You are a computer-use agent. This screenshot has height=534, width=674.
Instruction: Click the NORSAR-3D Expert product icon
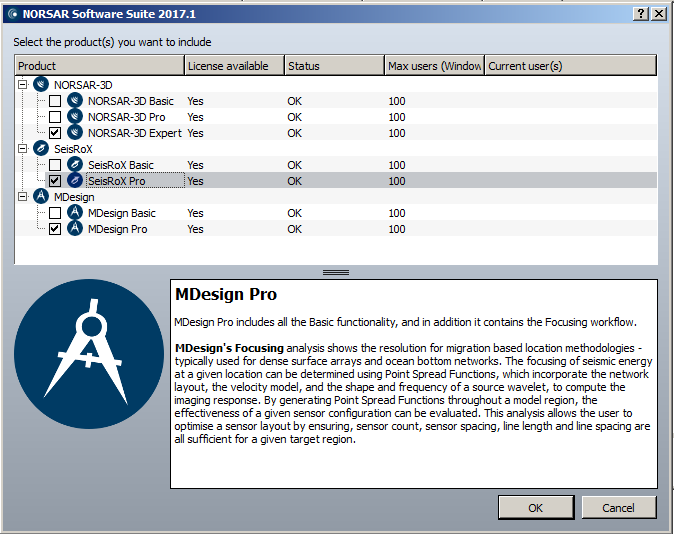tap(75, 132)
